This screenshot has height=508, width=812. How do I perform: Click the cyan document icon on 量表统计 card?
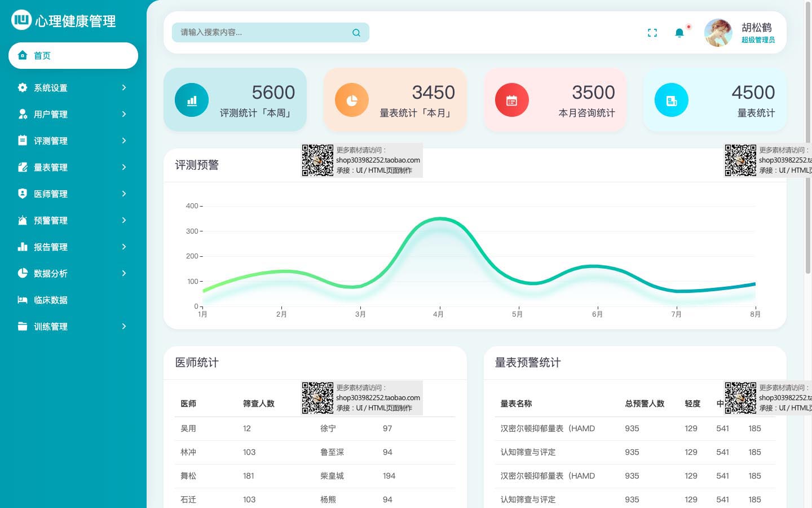pyautogui.click(x=671, y=100)
